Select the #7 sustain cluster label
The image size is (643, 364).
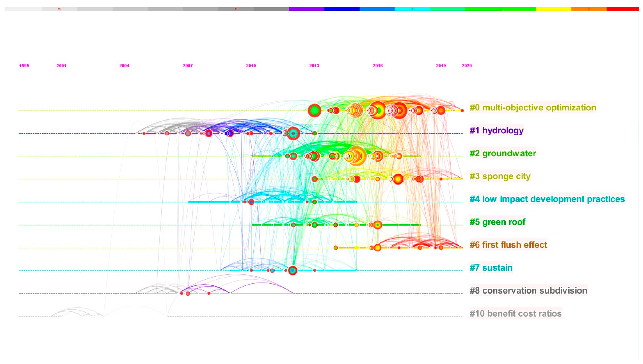[491, 268]
